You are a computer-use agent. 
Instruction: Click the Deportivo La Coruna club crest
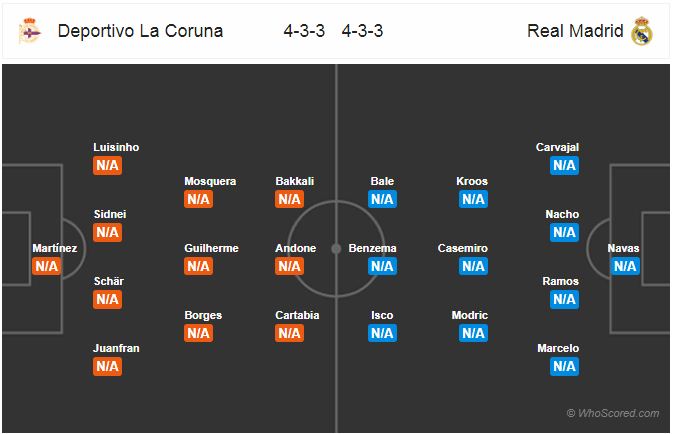click(x=30, y=31)
